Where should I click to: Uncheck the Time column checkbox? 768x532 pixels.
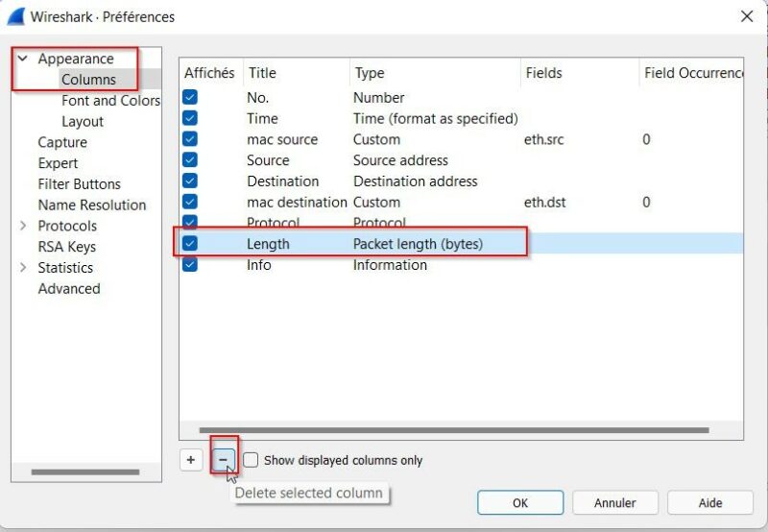[x=190, y=118]
